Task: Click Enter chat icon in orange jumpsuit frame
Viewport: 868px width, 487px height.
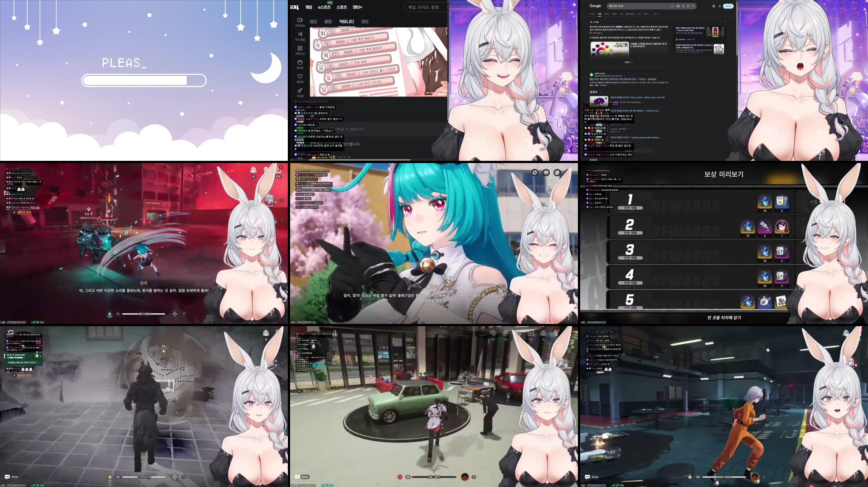Action: 587,477
